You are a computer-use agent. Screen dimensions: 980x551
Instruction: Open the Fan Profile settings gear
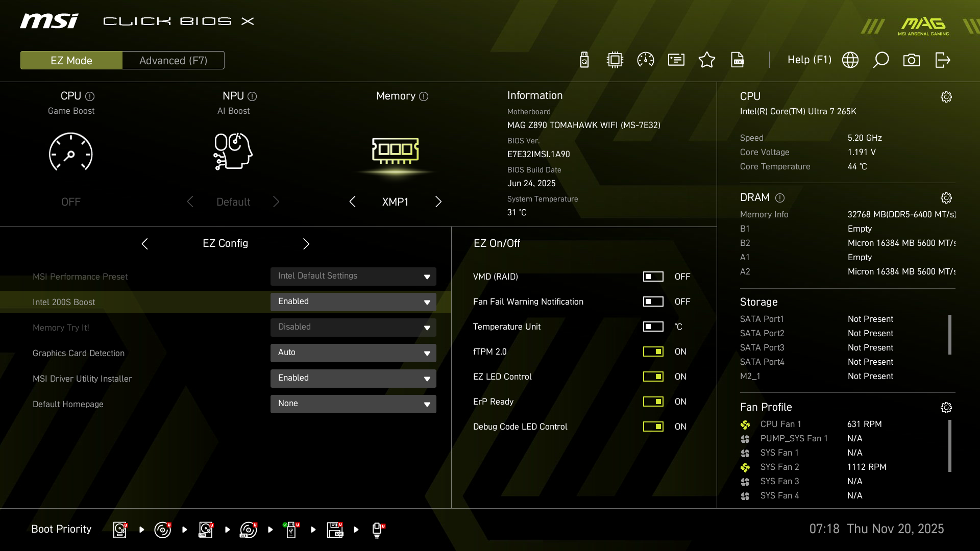click(x=947, y=407)
